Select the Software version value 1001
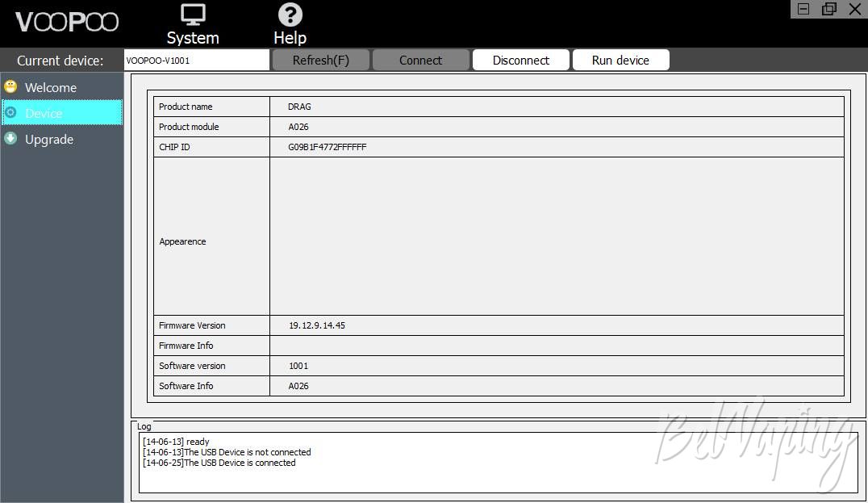The height and width of the screenshot is (503, 868). point(298,366)
